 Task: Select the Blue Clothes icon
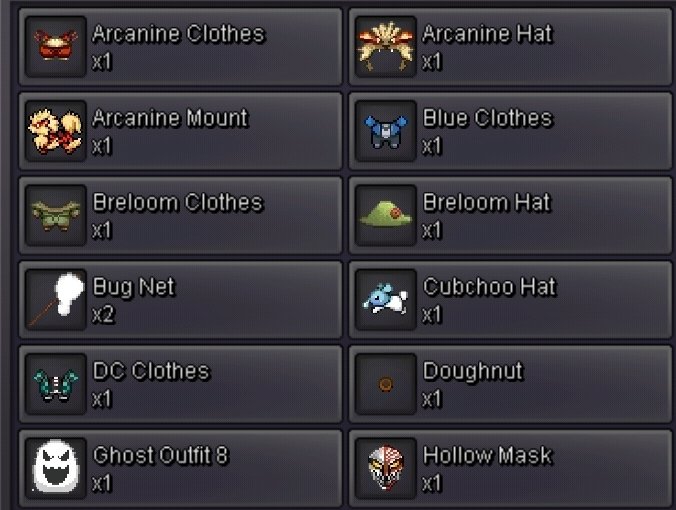(386, 131)
